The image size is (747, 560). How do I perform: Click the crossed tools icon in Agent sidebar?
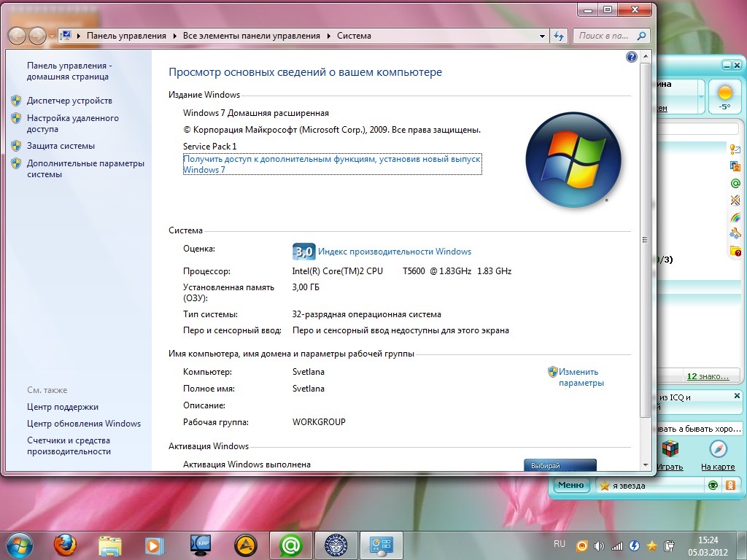click(735, 200)
